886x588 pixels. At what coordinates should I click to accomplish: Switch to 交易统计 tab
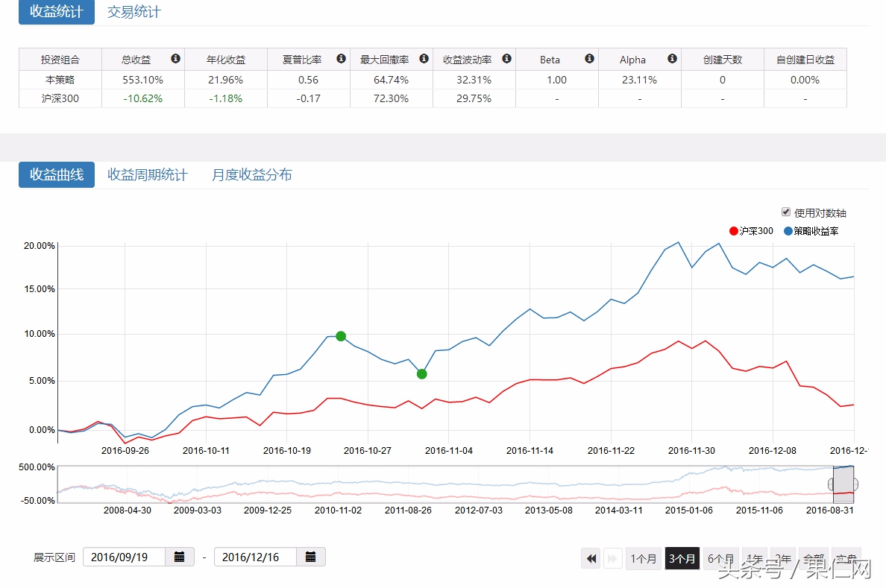134,12
